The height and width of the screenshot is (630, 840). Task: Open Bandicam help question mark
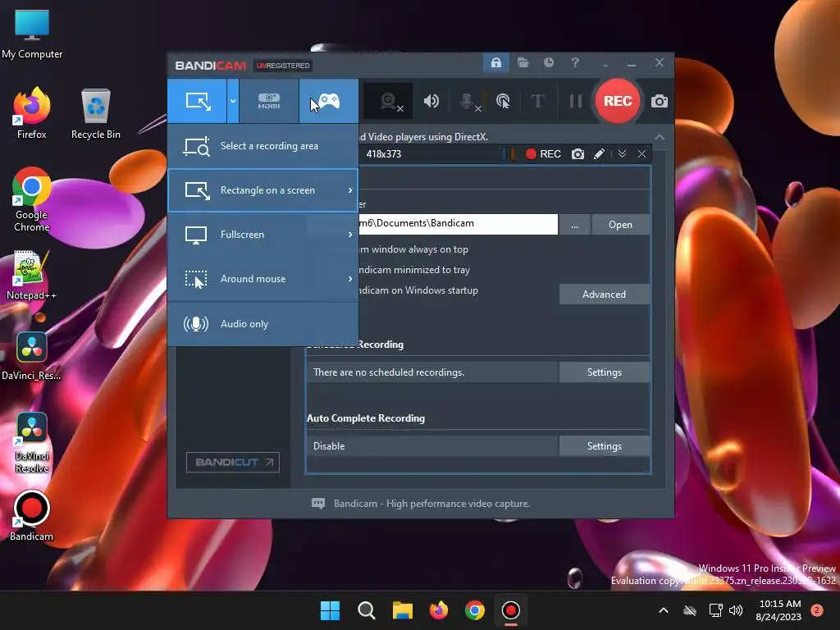[575, 62]
